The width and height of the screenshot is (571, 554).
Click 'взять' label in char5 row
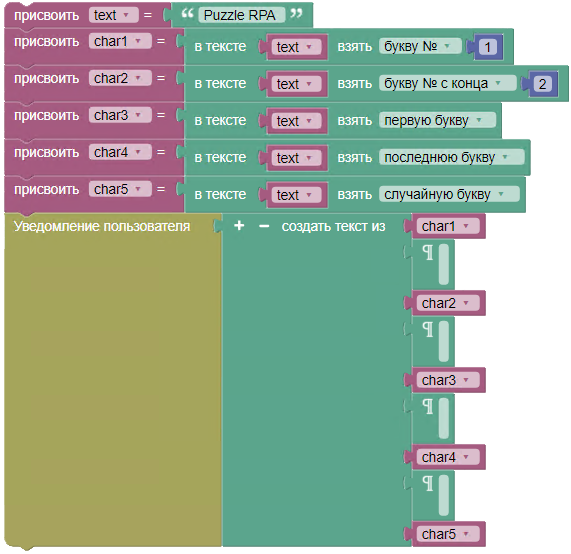pos(355,195)
